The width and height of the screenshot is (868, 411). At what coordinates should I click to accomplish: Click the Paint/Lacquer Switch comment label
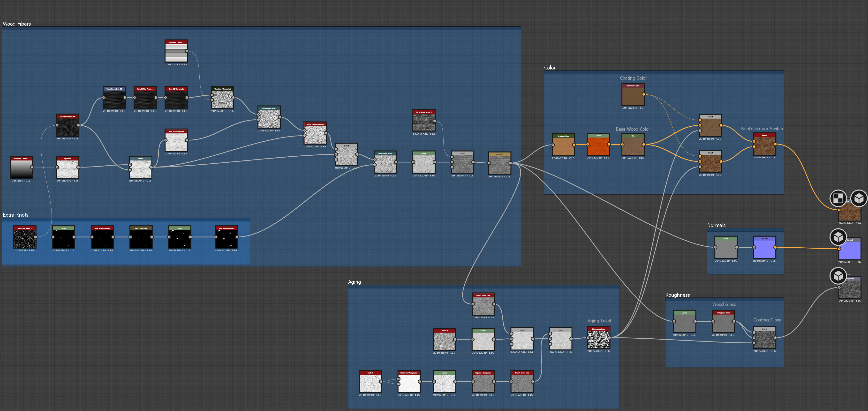(762, 129)
